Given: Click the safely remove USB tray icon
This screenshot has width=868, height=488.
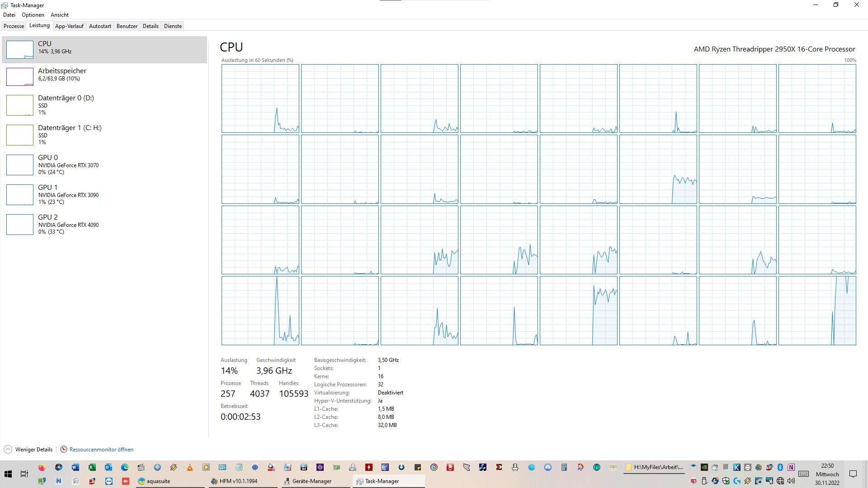Looking at the screenshot, I should pos(704,481).
